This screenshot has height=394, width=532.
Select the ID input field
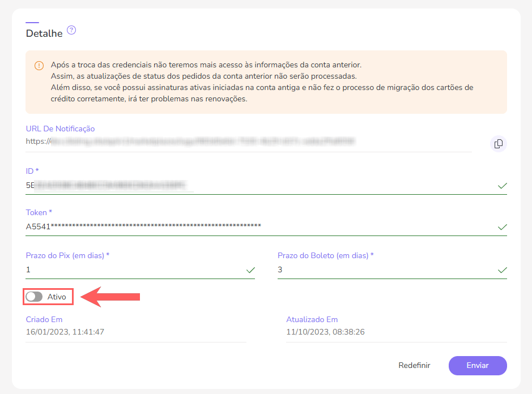point(170,184)
